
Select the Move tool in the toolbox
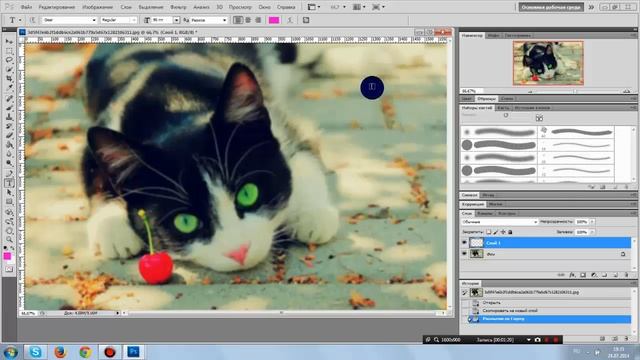9,42
